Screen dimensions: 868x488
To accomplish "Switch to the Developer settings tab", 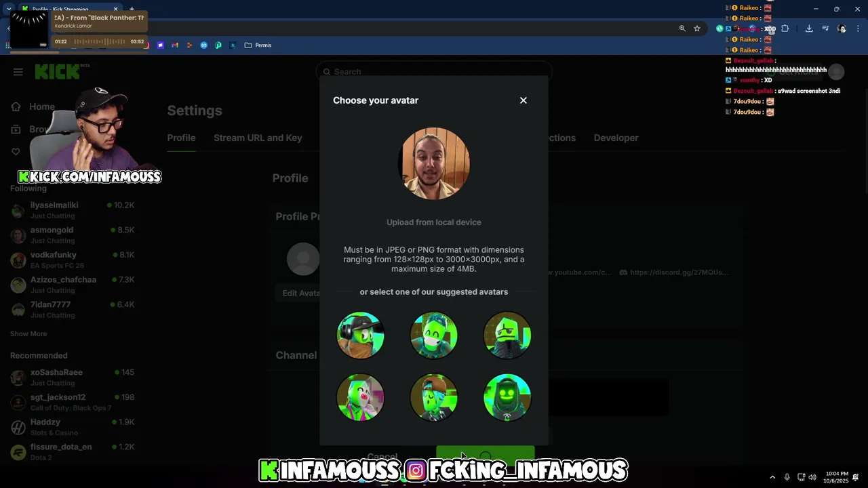I will (616, 138).
